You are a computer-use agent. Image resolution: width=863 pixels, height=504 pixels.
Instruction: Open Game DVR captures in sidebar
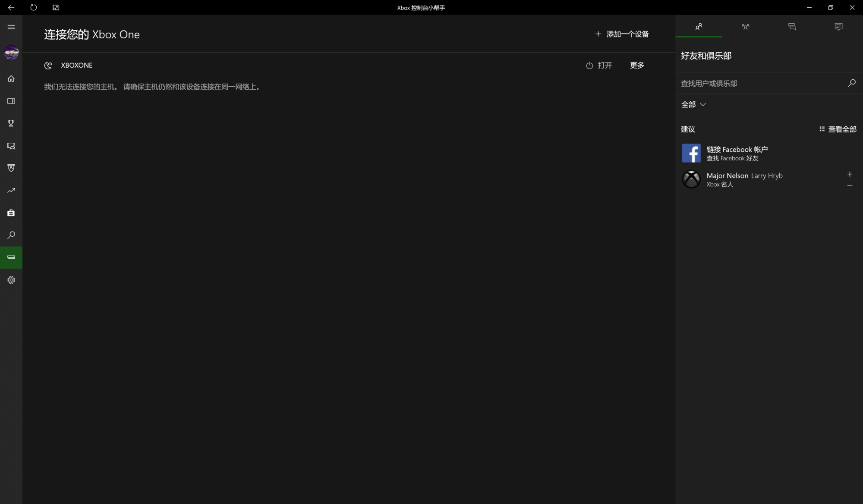pos(11,146)
